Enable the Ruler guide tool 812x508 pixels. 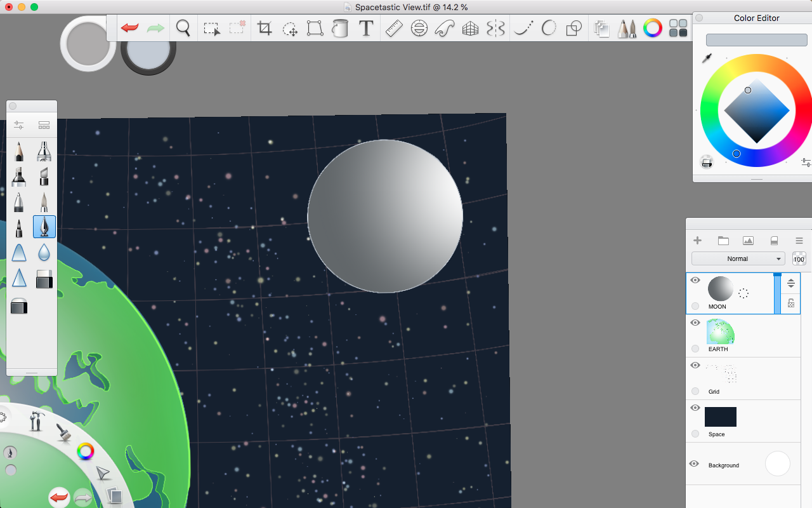coord(394,29)
